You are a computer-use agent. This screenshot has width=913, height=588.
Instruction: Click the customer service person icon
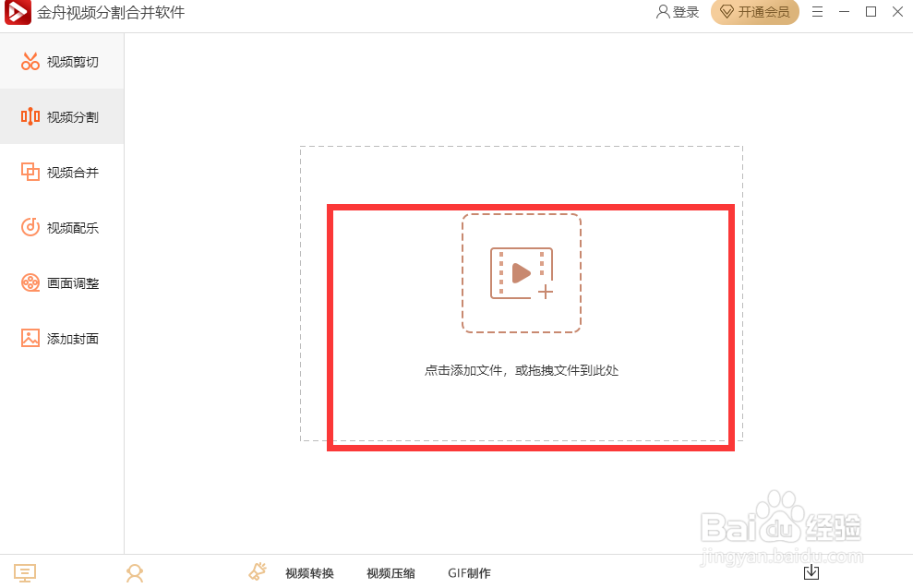click(x=135, y=573)
